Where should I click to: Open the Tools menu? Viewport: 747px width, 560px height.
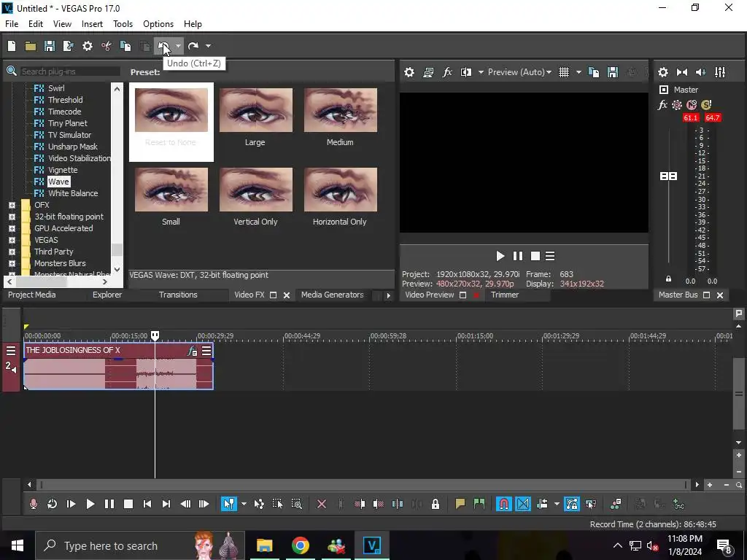coord(123,24)
